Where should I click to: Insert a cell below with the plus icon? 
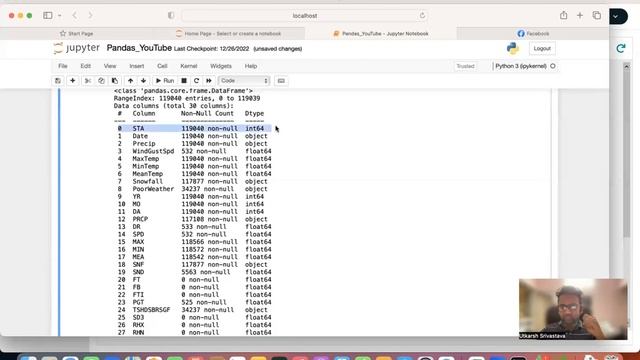[73, 81]
